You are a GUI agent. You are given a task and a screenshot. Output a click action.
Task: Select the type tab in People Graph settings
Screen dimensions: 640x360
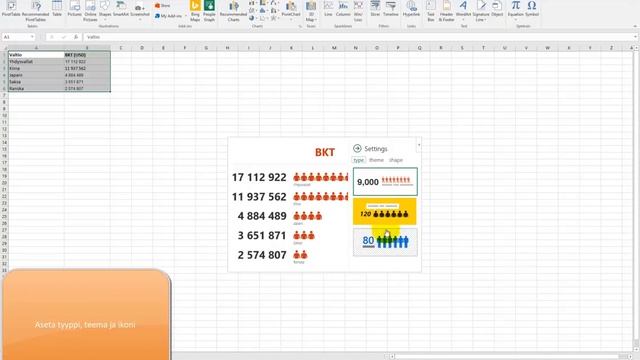pyautogui.click(x=359, y=160)
